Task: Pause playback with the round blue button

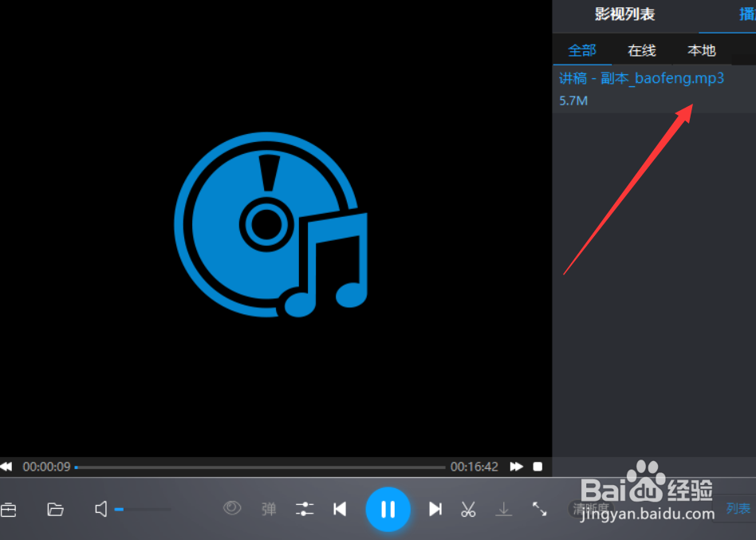Action: coord(388,509)
